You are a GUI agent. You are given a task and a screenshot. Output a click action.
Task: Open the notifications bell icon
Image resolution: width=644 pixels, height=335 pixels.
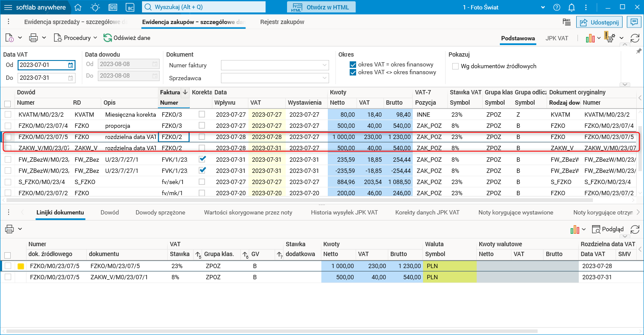[571, 7]
